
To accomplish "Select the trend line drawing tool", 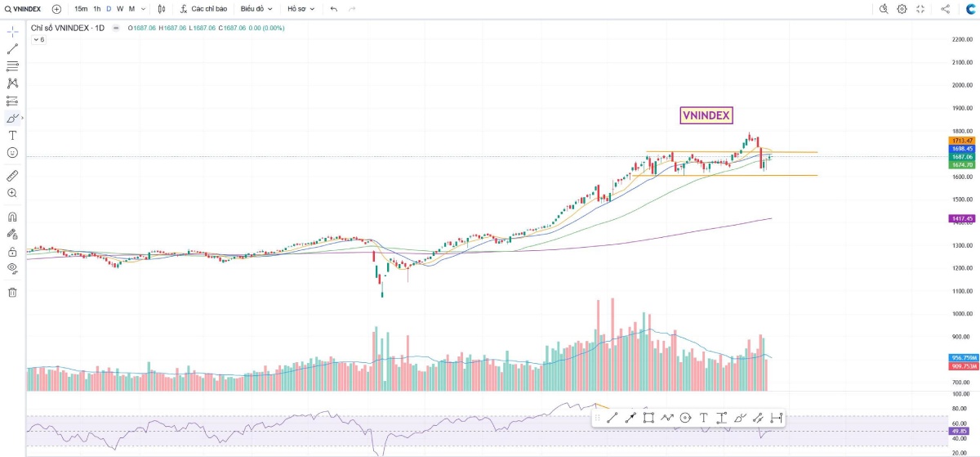I will point(12,49).
